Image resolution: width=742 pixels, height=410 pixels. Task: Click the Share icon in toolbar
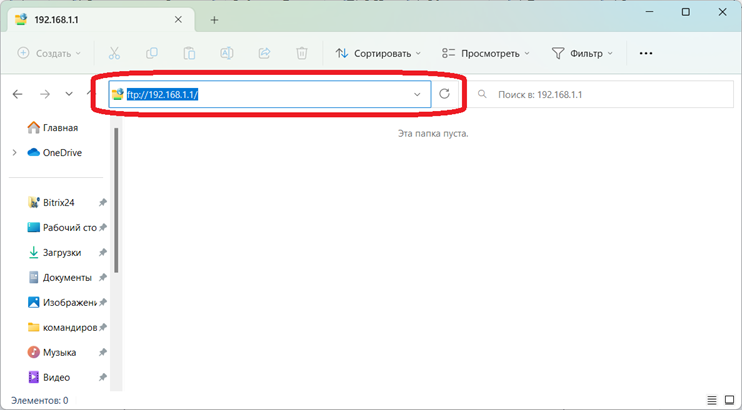pos(265,53)
